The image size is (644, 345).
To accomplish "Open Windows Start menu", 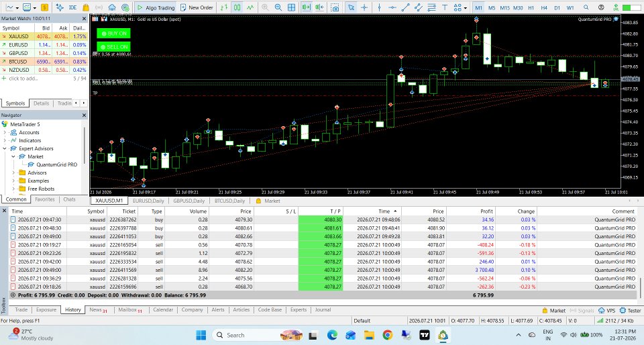I will pos(201,335).
